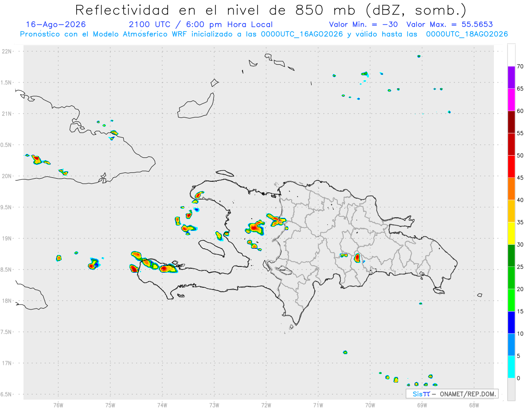
Task: Pick the cyan 0-5 dBZ colorbar segment
Action: click(x=511, y=367)
